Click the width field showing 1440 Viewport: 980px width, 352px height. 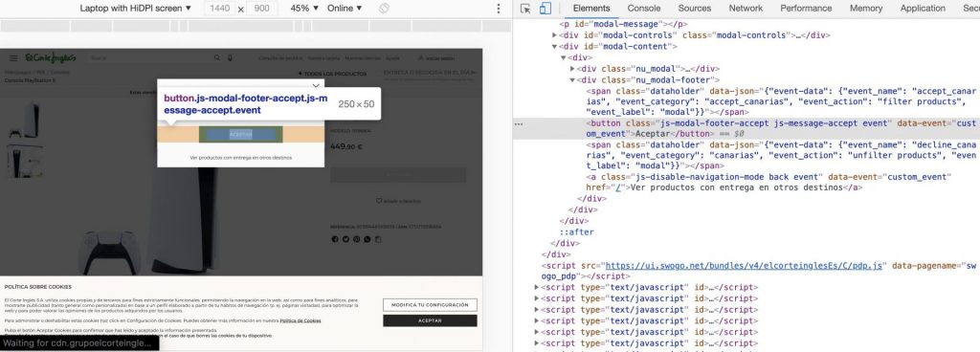coord(220,8)
